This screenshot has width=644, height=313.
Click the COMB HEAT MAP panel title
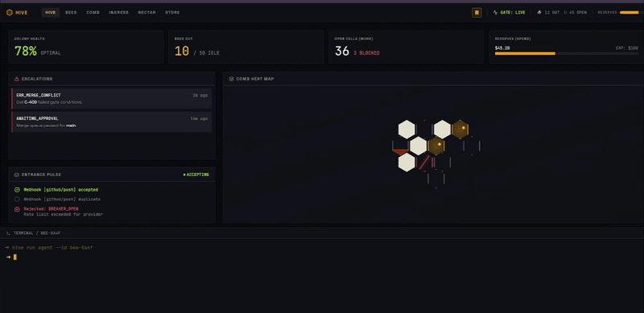pyautogui.click(x=255, y=79)
